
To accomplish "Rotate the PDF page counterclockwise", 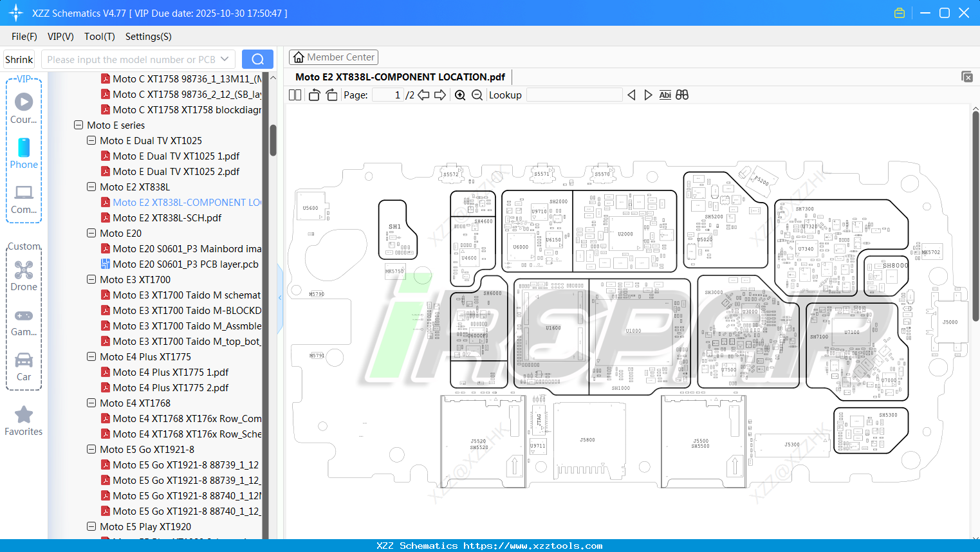I will coord(313,95).
